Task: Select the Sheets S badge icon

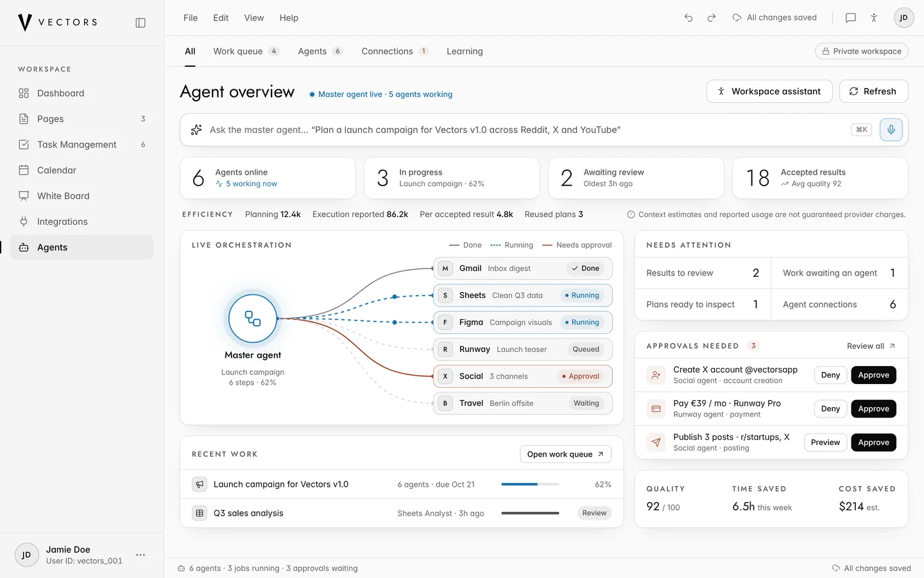Action: [x=445, y=295]
